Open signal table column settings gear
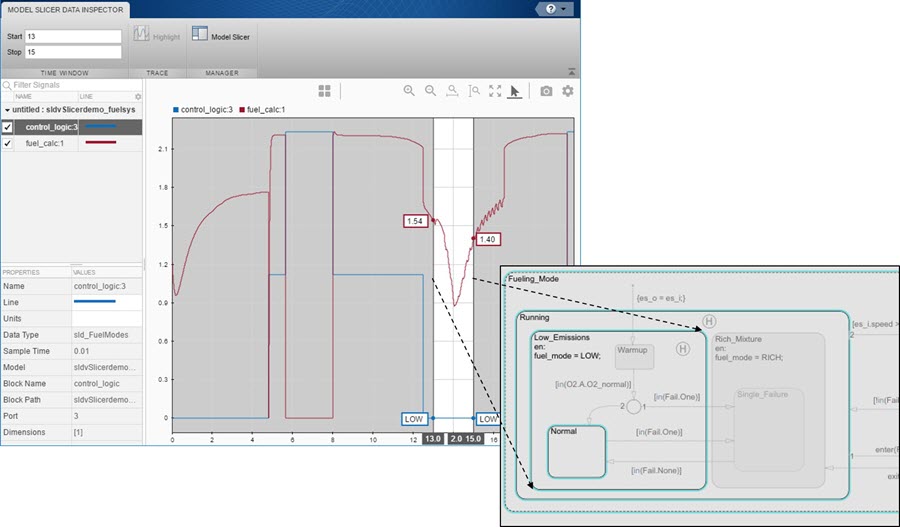This screenshot has width=900, height=527. click(138, 96)
